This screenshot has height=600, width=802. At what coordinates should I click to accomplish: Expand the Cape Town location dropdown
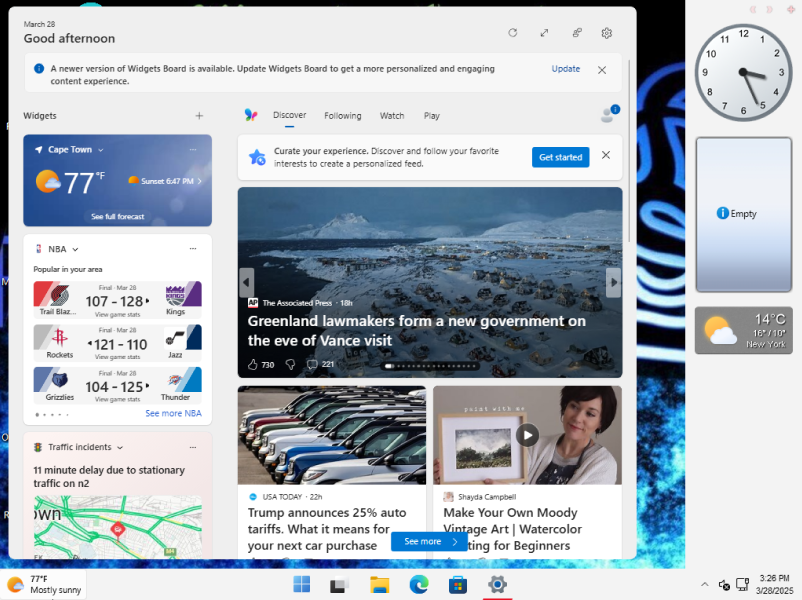tap(101, 150)
